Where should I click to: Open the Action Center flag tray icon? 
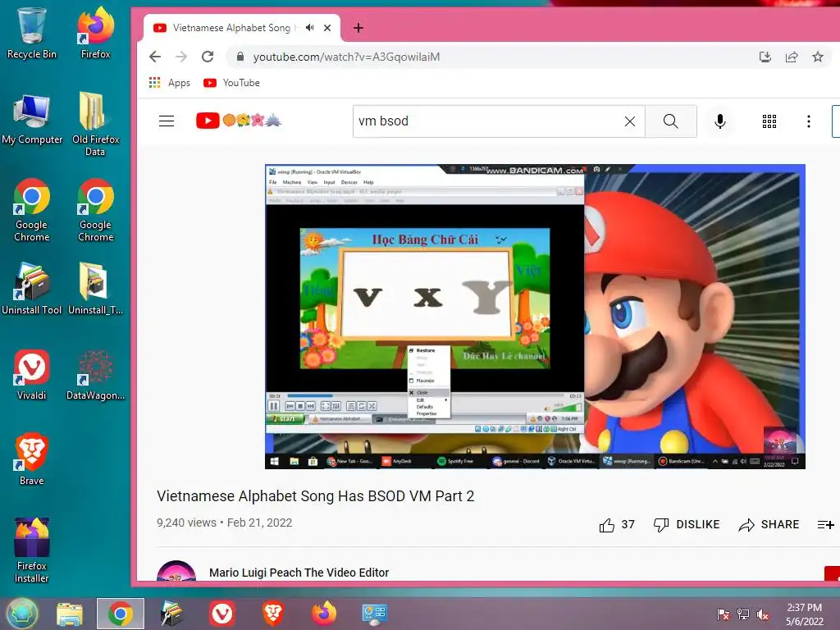[x=723, y=614]
